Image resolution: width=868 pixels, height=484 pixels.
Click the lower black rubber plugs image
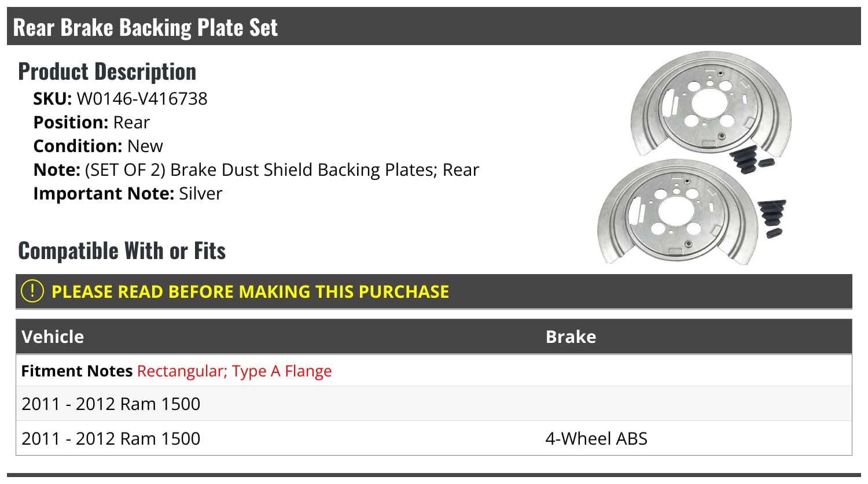pyautogui.click(x=773, y=217)
